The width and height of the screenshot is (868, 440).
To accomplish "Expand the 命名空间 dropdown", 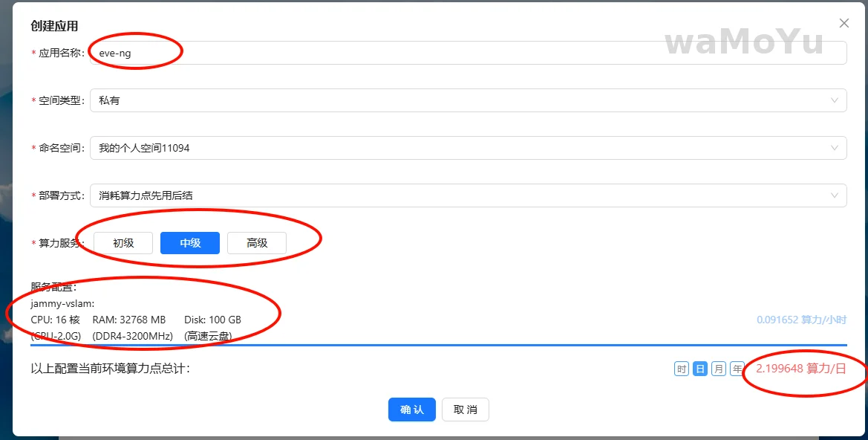I will pos(468,148).
